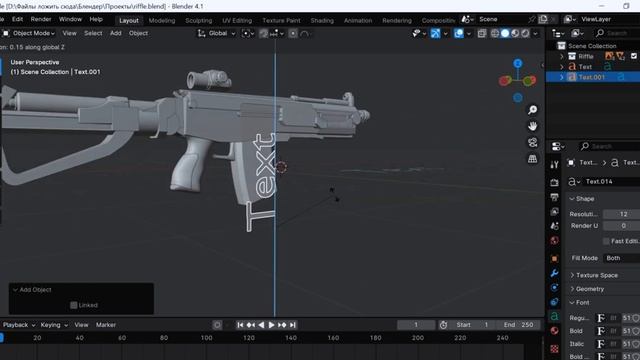Jump to the last frame button

tap(293, 325)
